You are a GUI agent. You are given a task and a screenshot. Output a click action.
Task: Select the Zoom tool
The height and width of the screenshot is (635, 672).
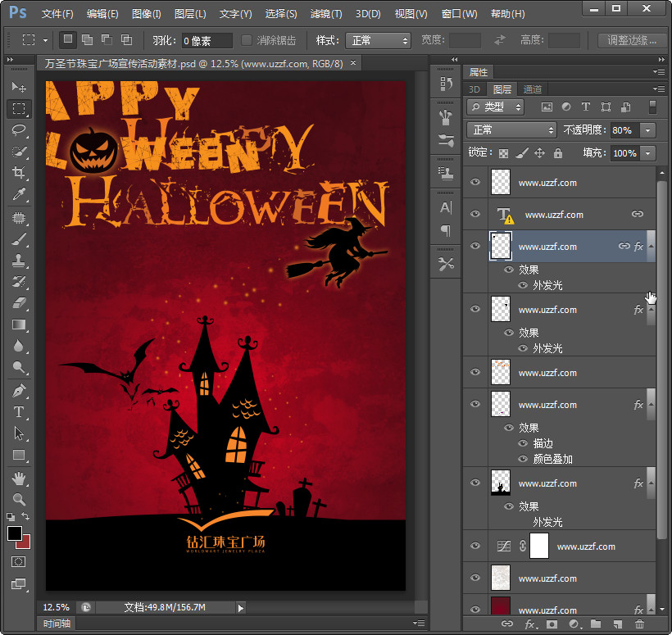(x=19, y=499)
